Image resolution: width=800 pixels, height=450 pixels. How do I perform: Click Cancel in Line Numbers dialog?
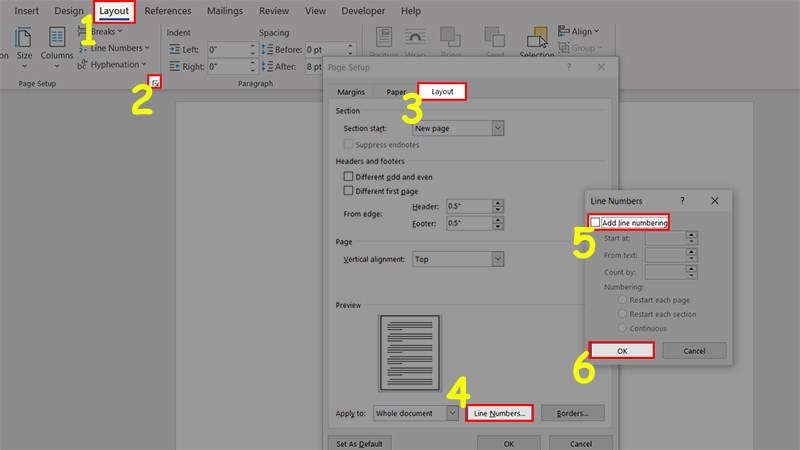point(694,351)
